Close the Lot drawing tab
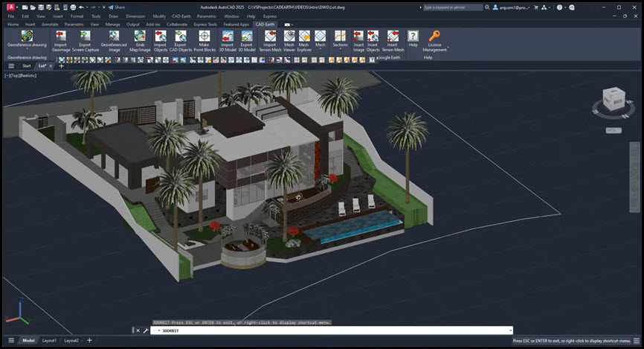The height and width of the screenshot is (349, 644). tap(51, 65)
